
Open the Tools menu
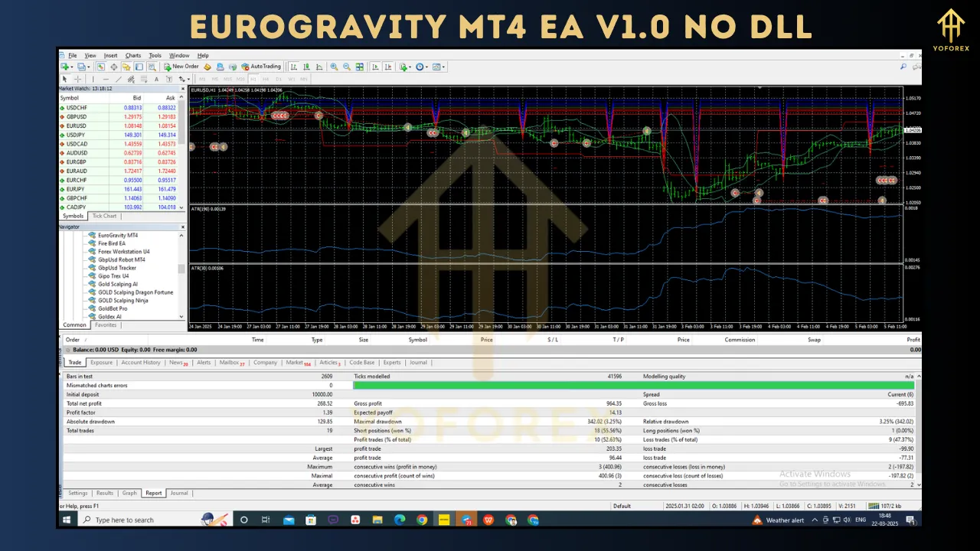click(155, 56)
